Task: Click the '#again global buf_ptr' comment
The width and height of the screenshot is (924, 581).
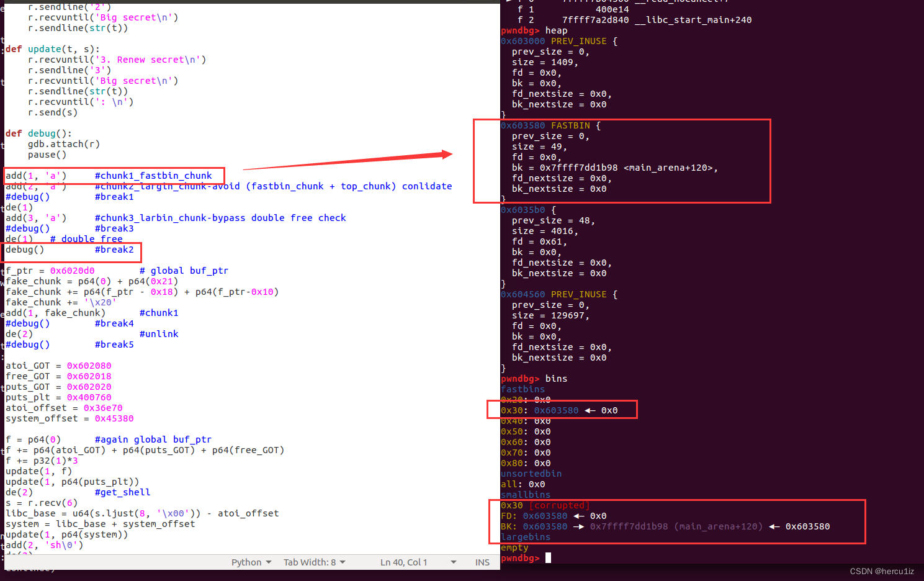Action: [153, 439]
